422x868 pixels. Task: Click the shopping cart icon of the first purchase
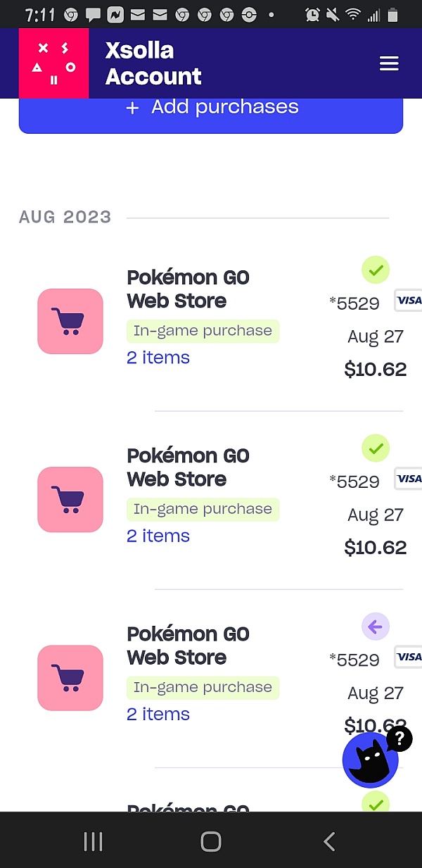[x=70, y=321]
